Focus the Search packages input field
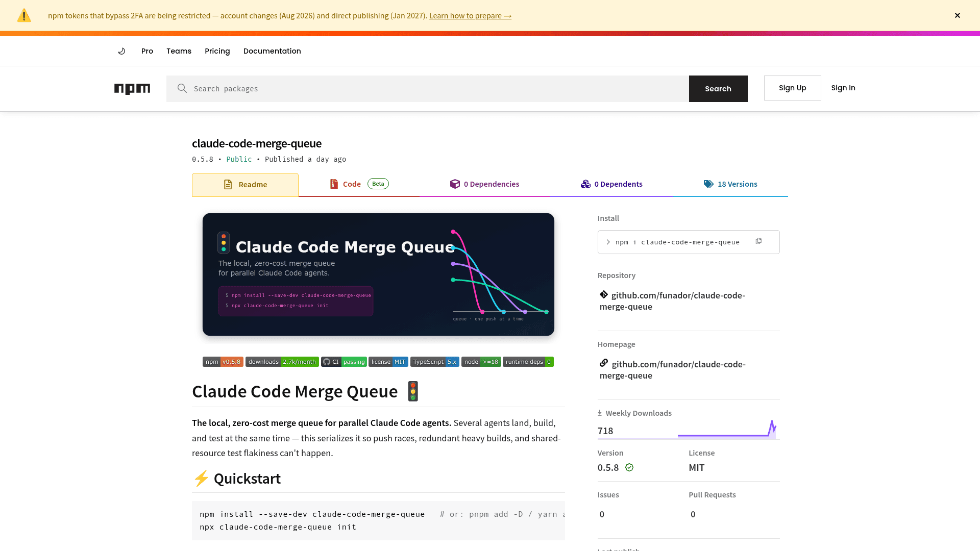This screenshot has width=980, height=551. click(428, 89)
